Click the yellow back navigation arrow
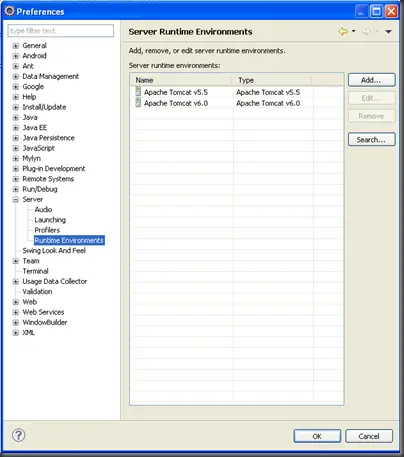The image size is (404, 457). 343,32
